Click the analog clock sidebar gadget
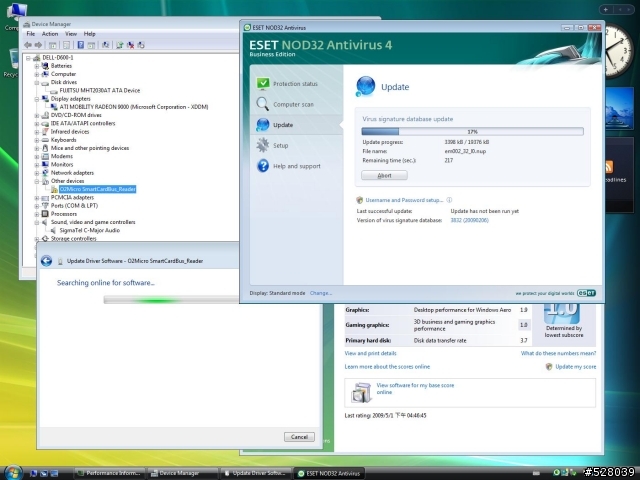The image size is (640, 480). 619,51
